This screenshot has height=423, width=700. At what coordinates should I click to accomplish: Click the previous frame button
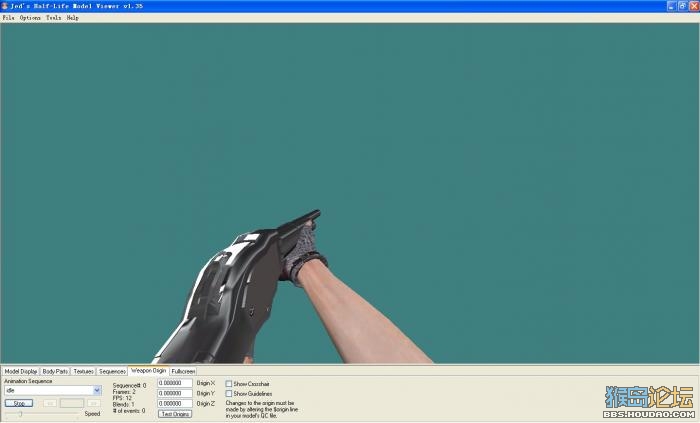(x=50, y=403)
